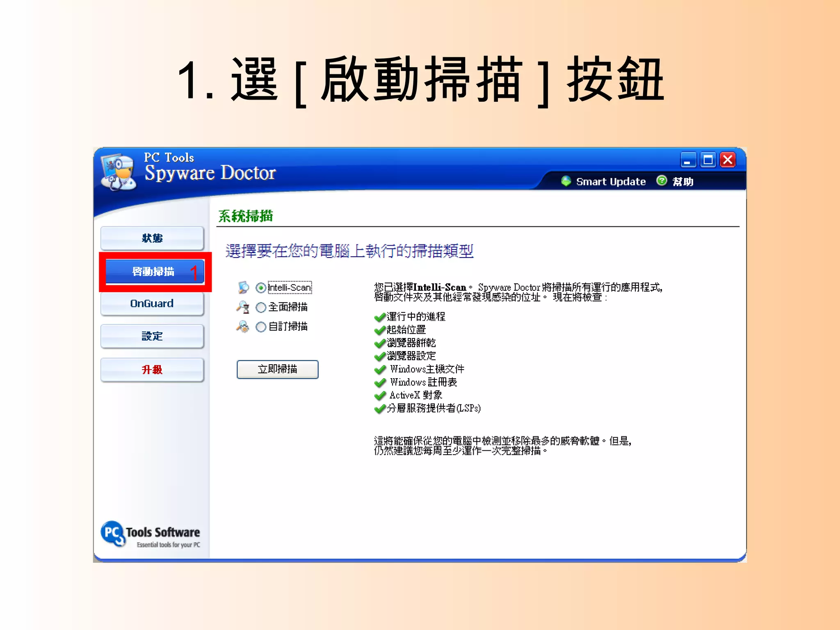Click the checkmark next to ActiveX 對象
840x630 pixels.
click(x=380, y=396)
